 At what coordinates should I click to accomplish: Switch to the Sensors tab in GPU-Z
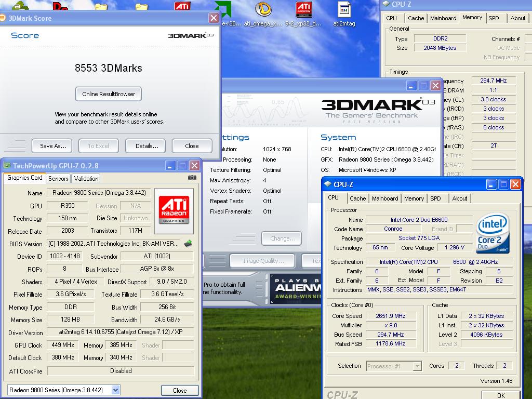click(58, 179)
